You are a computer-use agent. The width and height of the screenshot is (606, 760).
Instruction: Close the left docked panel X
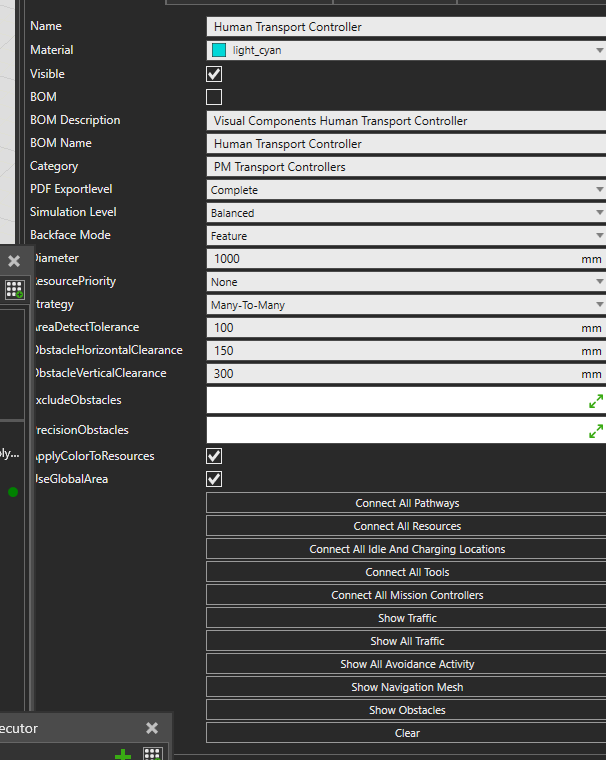point(14,261)
